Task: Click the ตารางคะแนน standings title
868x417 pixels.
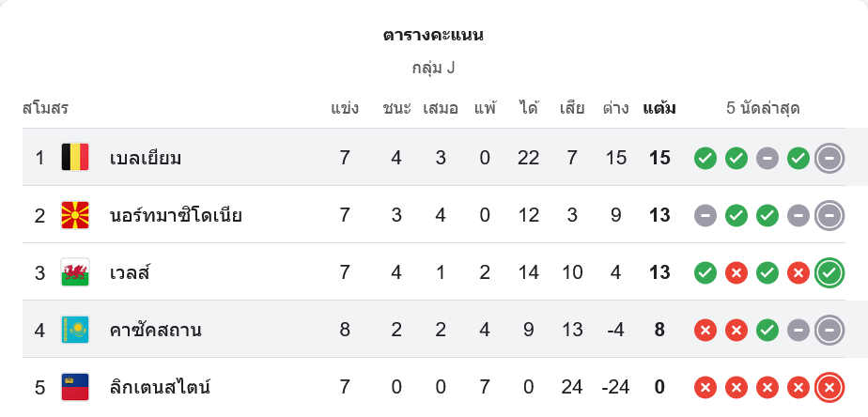Action: coord(434,36)
